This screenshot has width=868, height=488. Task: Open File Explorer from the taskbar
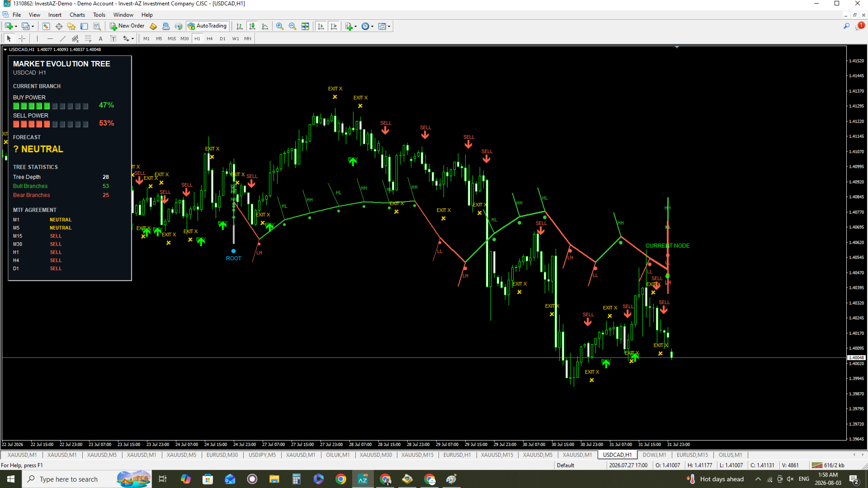(274, 479)
